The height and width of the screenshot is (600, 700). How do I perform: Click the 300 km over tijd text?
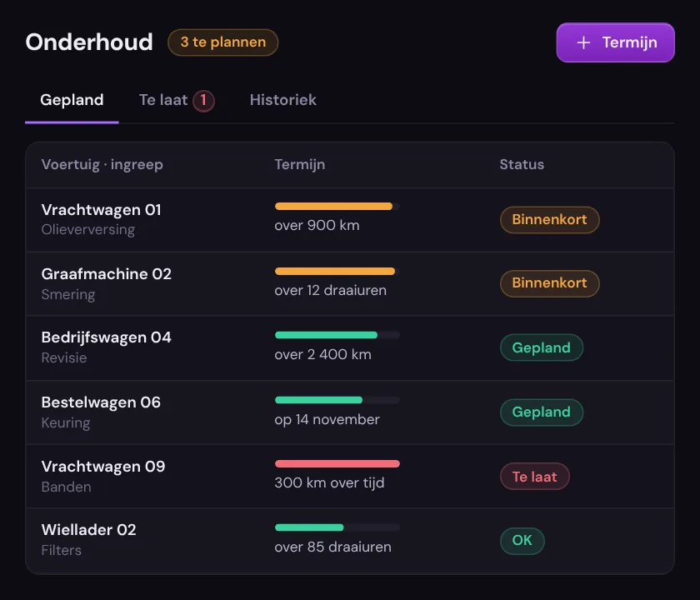pos(329,483)
